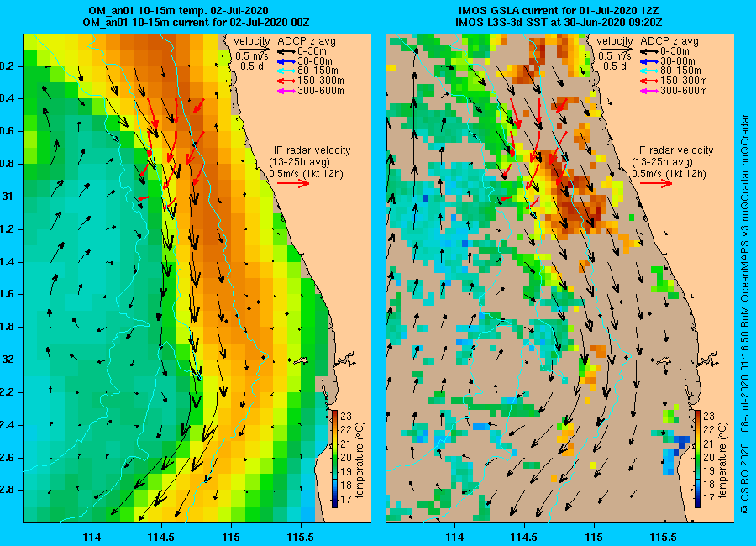The width and height of the screenshot is (756, 546).
Task: Click the 'temperature (°C)' label on left map
Action: [x=360, y=460]
